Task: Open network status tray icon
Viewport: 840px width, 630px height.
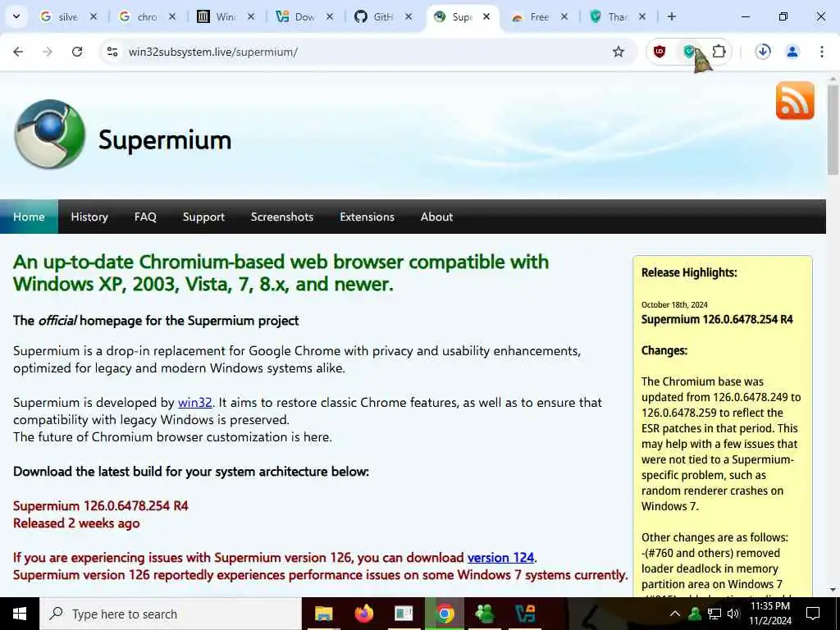Action: pos(714,614)
